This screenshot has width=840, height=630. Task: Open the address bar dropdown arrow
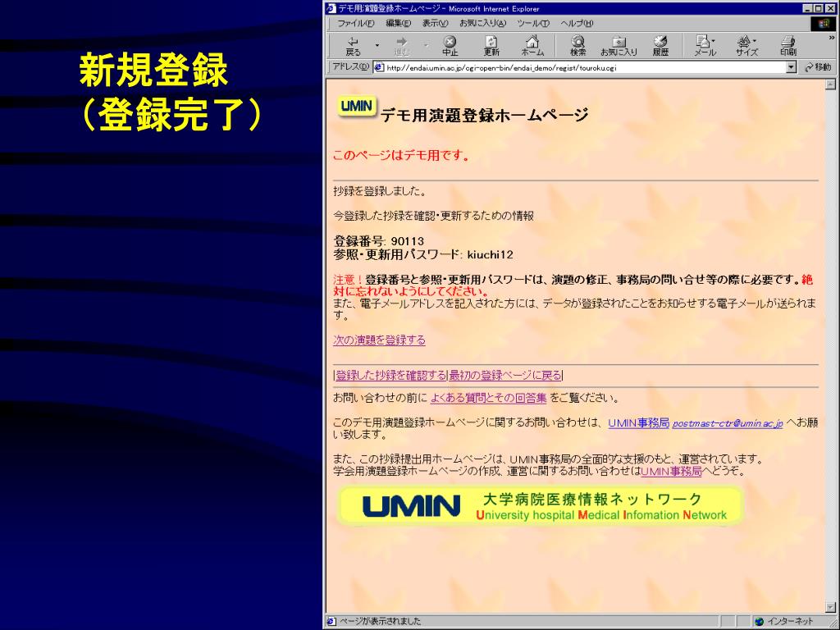click(x=792, y=67)
